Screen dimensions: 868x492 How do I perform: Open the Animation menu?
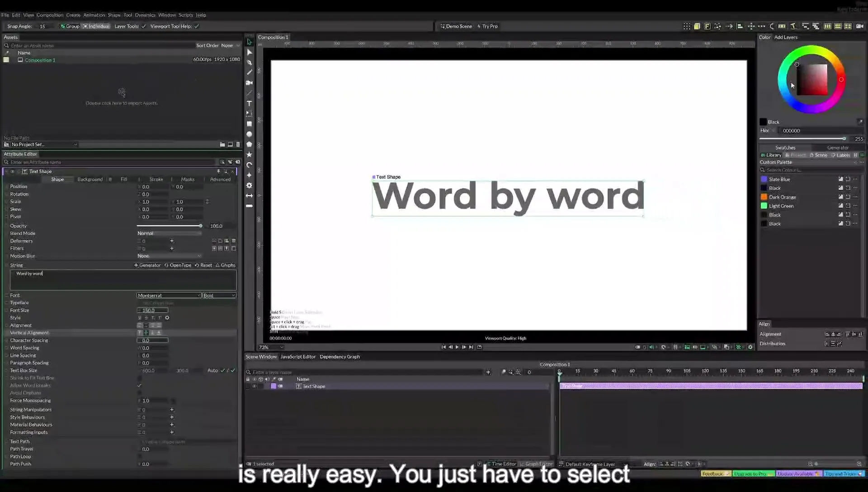click(94, 15)
